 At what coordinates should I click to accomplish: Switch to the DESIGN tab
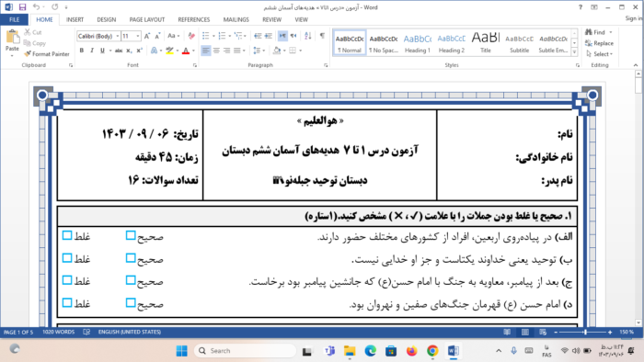pos(107,19)
